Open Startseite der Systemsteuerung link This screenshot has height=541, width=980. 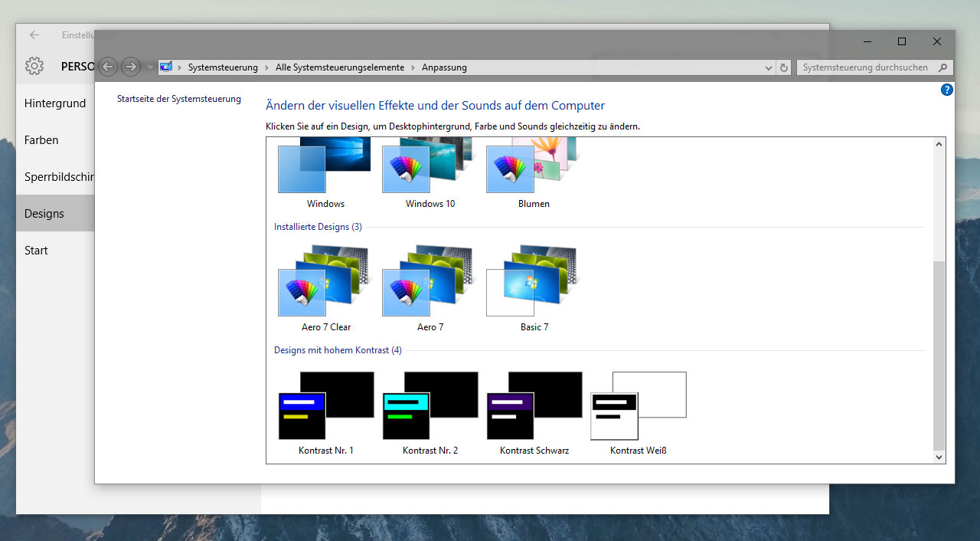point(179,99)
